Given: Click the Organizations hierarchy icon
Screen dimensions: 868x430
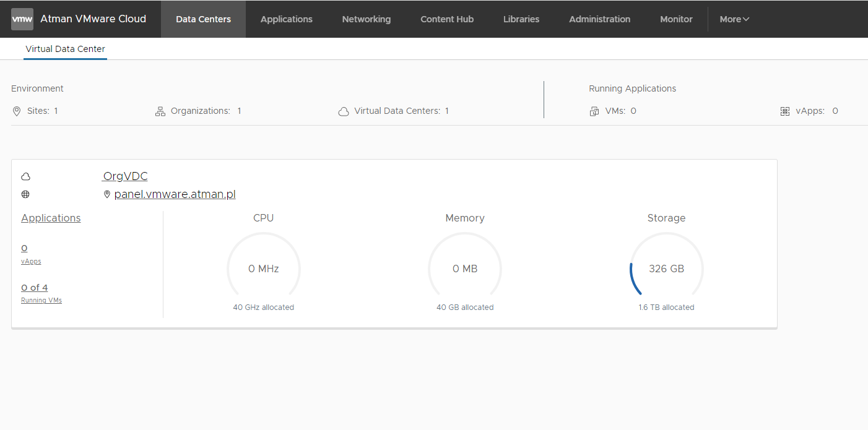Looking at the screenshot, I should (x=160, y=111).
